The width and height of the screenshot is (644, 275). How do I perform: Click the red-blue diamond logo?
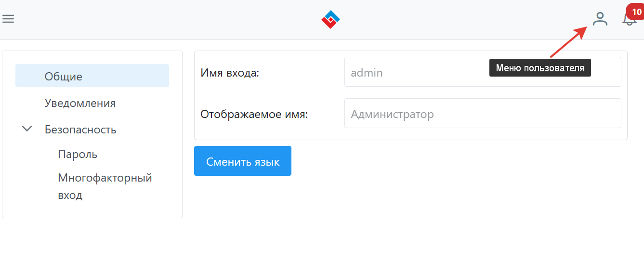pos(330,19)
